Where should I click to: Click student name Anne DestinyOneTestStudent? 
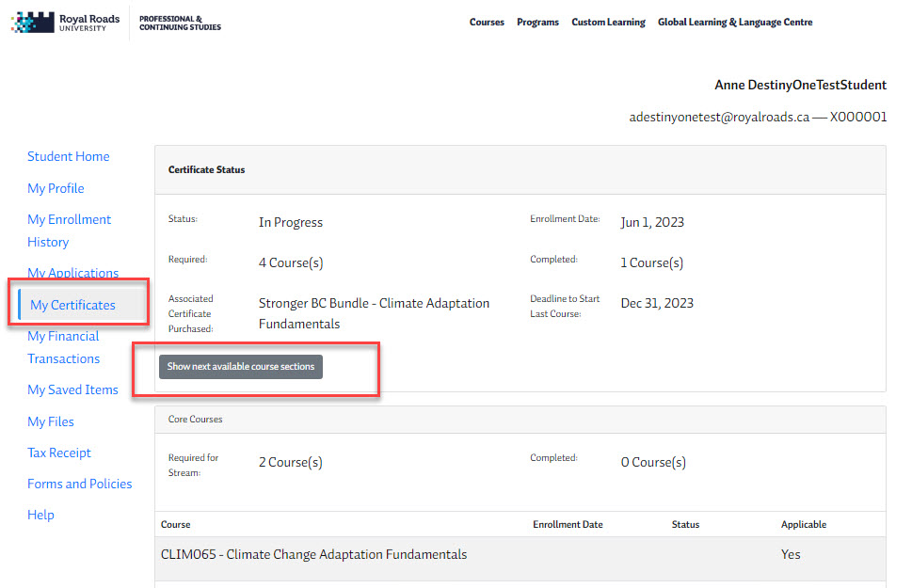click(x=800, y=85)
